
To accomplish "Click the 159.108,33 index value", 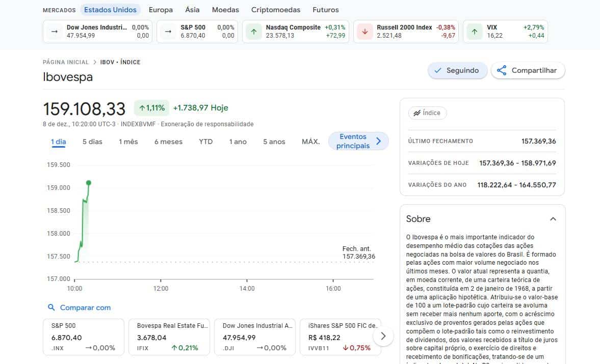I will pos(84,109).
